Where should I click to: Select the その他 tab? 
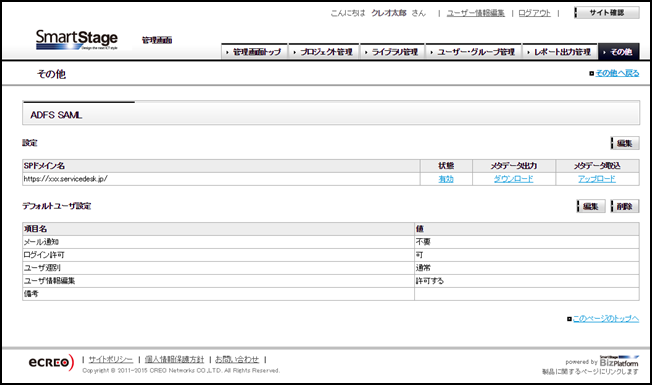pos(619,52)
